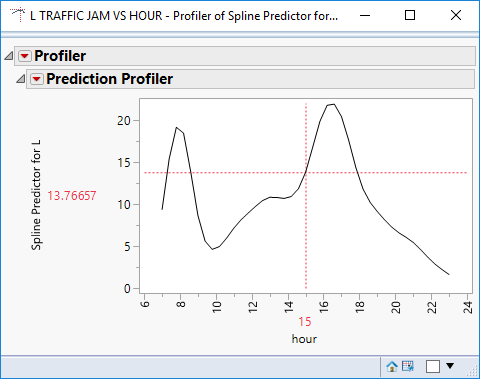
Task: Click the Profiler outline title bar
Action: click(245, 56)
